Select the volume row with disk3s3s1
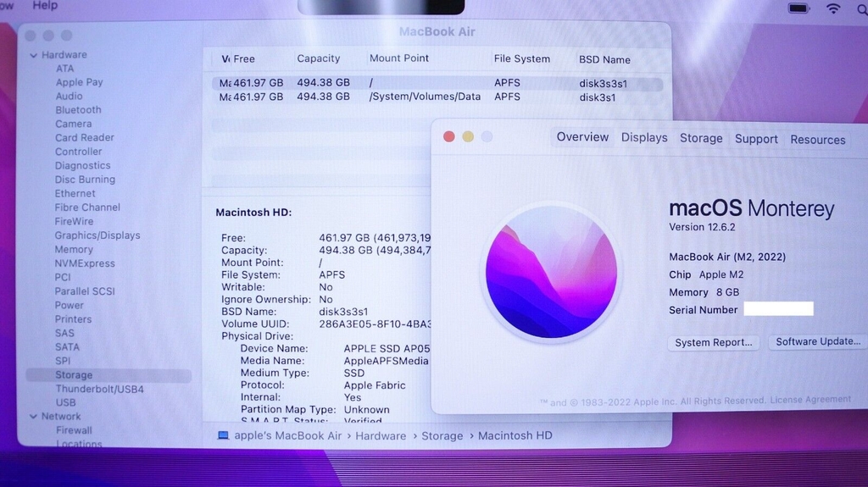 point(437,83)
